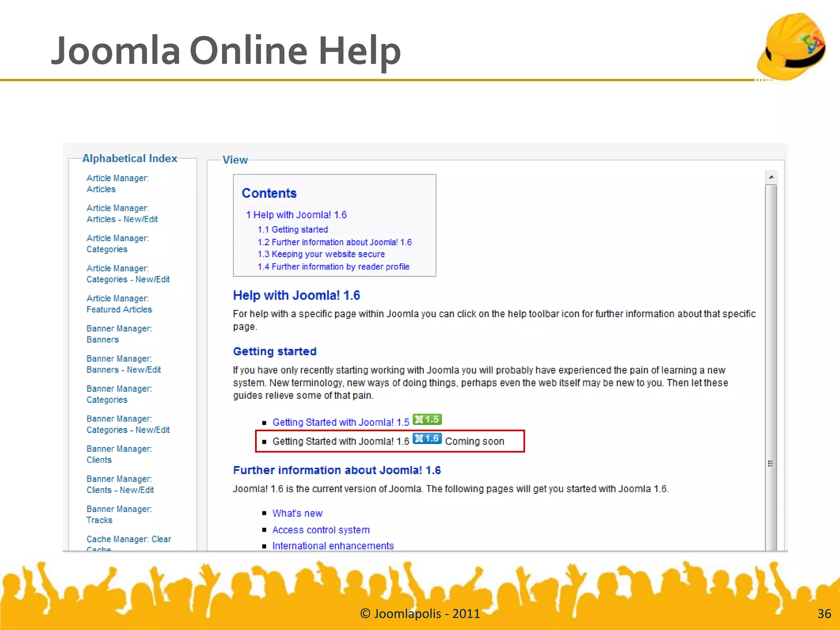840x630 pixels.
Task: Jump to 1.2 Further information about Joomla! 1.6
Action: (x=335, y=242)
